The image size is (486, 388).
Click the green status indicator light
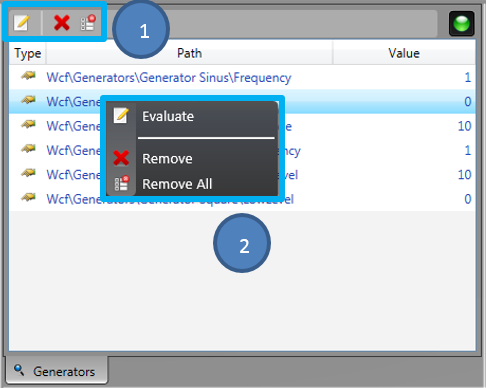coord(461,23)
